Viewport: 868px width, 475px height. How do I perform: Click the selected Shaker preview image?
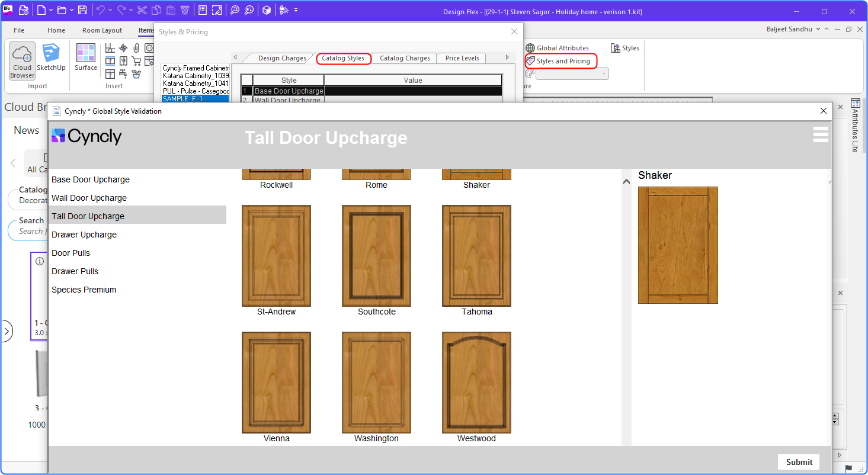(678, 245)
